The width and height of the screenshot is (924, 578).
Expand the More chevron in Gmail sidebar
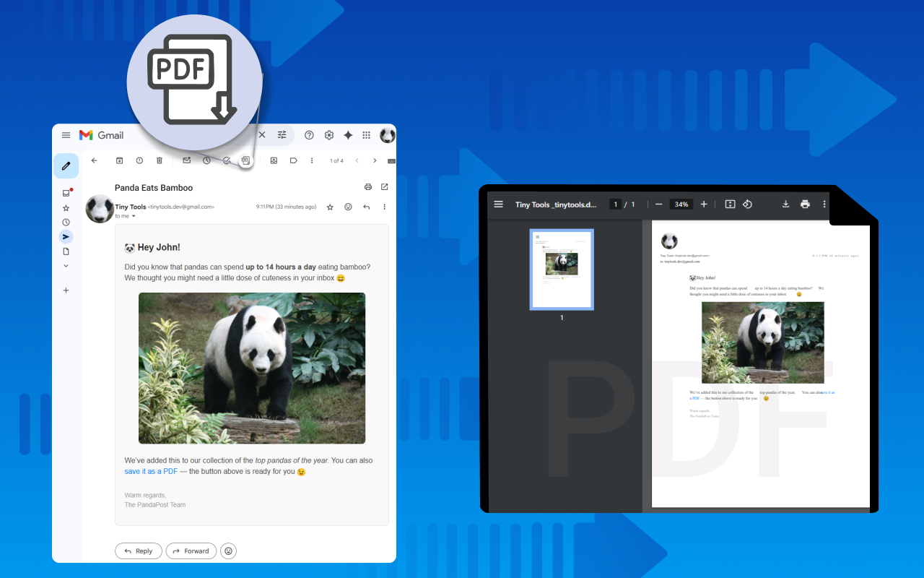tap(66, 266)
